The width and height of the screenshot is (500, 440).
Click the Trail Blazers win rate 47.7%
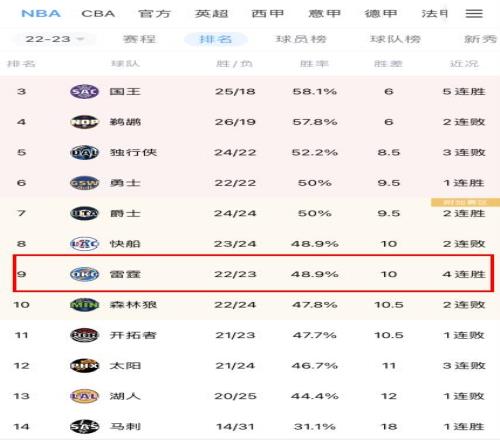pyautogui.click(x=315, y=335)
